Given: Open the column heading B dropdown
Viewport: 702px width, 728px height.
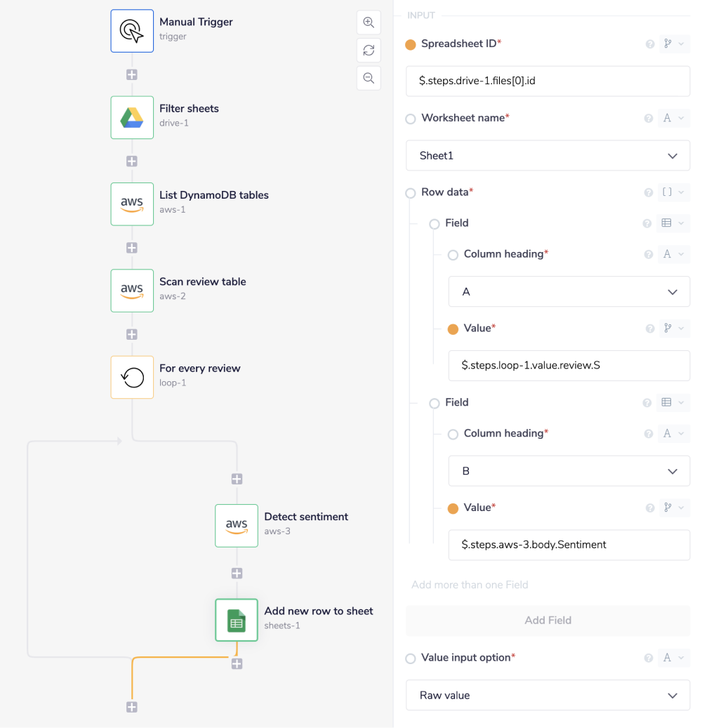Looking at the screenshot, I should tap(569, 471).
